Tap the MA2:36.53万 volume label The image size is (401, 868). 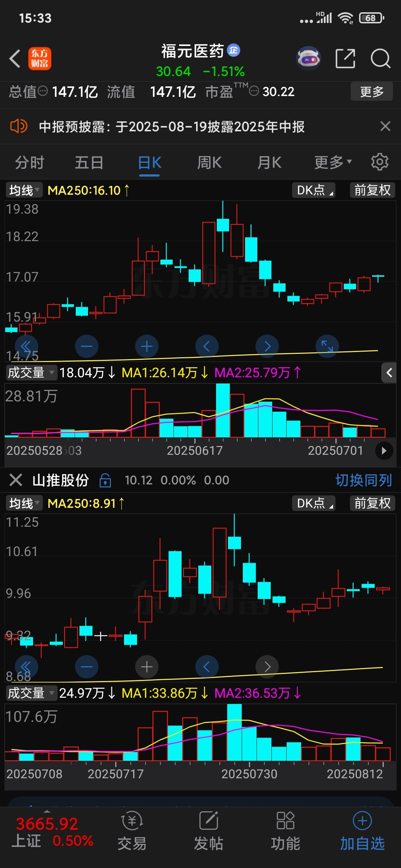pyautogui.click(x=258, y=693)
